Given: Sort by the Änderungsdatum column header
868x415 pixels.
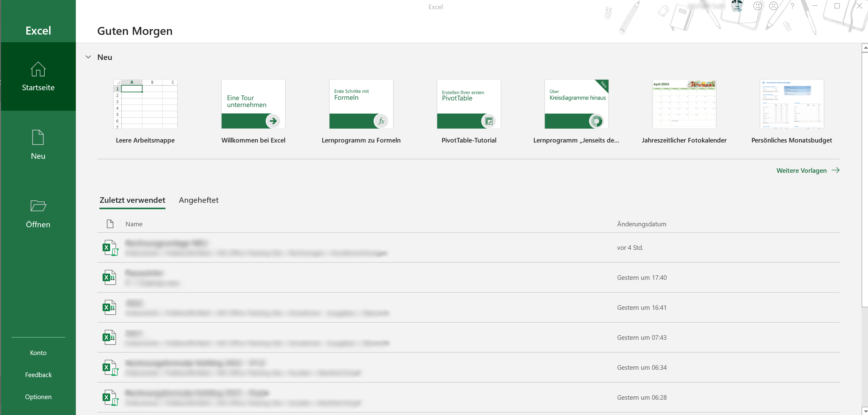Looking at the screenshot, I should click(642, 224).
